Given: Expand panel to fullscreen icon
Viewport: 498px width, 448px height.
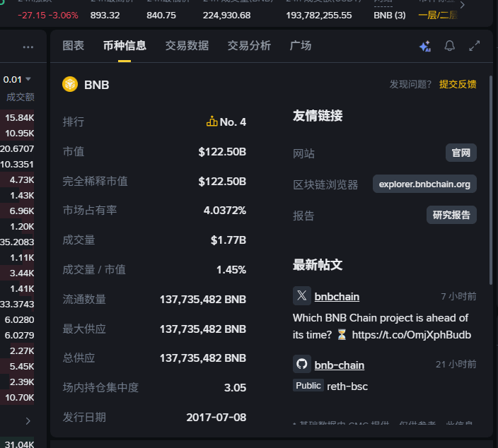Looking at the screenshot, I should (x=475, y=46).
